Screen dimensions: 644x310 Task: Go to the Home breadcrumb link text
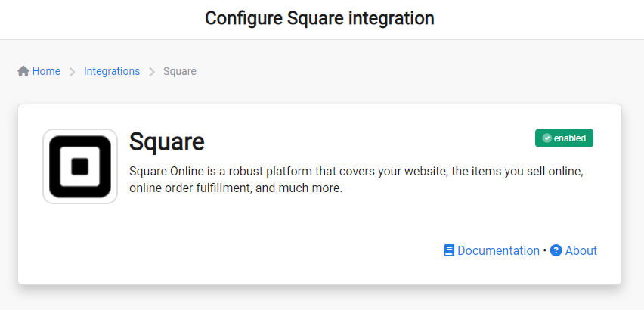[x=46, y=71]
